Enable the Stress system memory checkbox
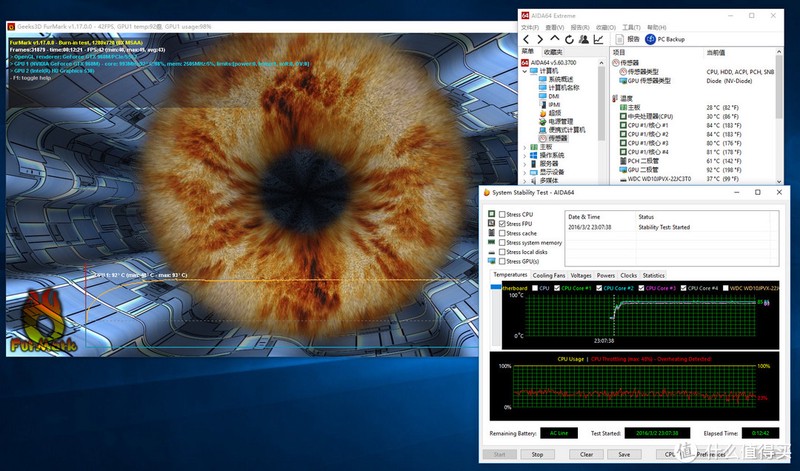800x471 pixels. click(503, 242)
